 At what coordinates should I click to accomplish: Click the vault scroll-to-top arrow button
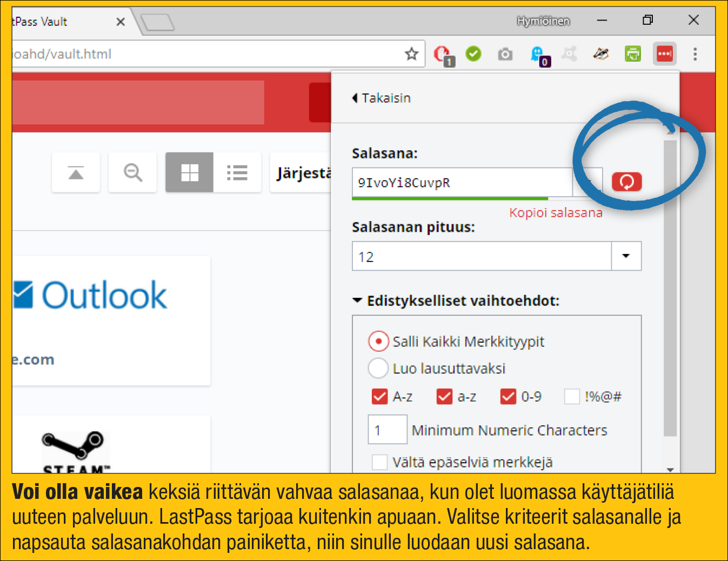pyautogui.click(x=76, y=172)
